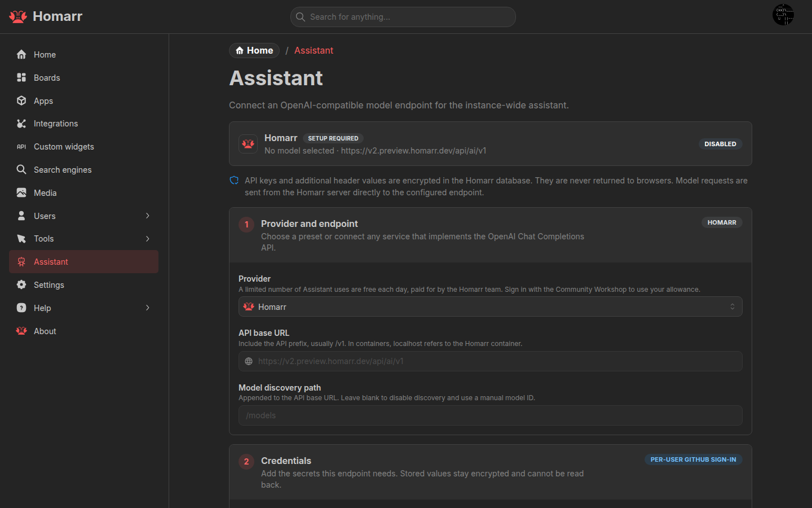
Task: Click the Boards sidebar icon
Action: point(21,78)
